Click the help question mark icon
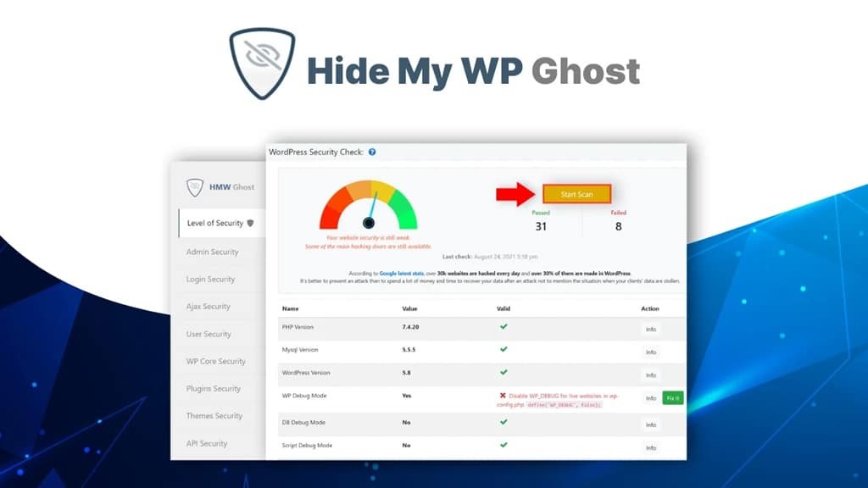Screen dimensions: 868x488 [x=372, y=152]
